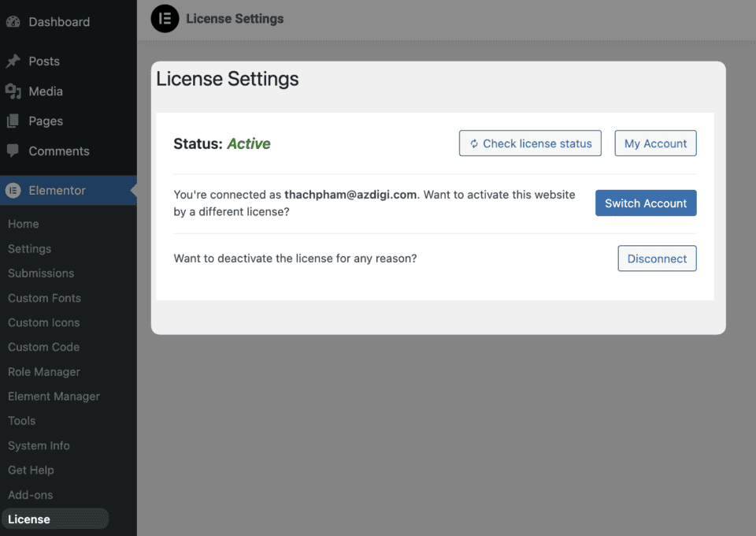Click the Comments bubble icon
The width and height of the screenshot is (756, 536).
13,151
